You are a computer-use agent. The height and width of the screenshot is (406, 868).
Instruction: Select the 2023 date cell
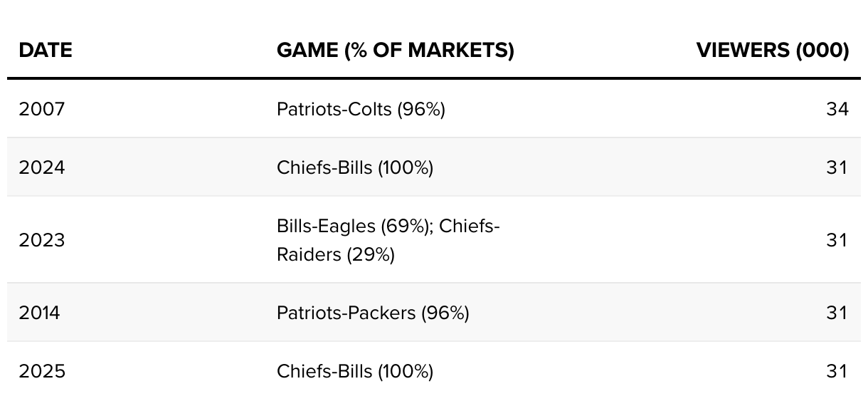click(41, 240)
